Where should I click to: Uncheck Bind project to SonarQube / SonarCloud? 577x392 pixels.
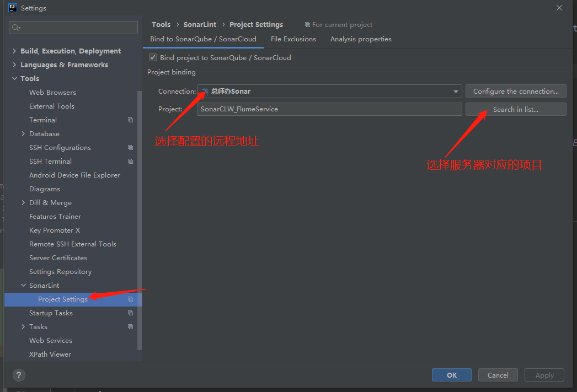(153, 57)
